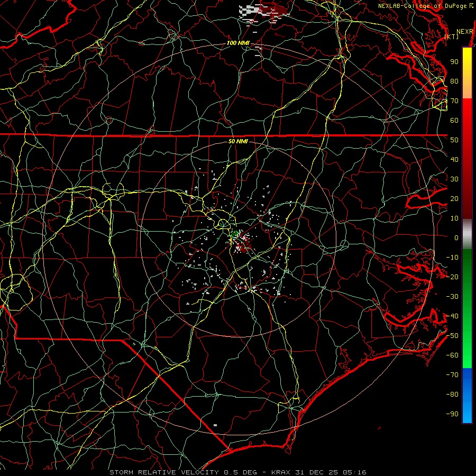The height and width of the screenshot is (476, 476).
Task: Click the -50 value on the color scale
Action: (452, 336)
